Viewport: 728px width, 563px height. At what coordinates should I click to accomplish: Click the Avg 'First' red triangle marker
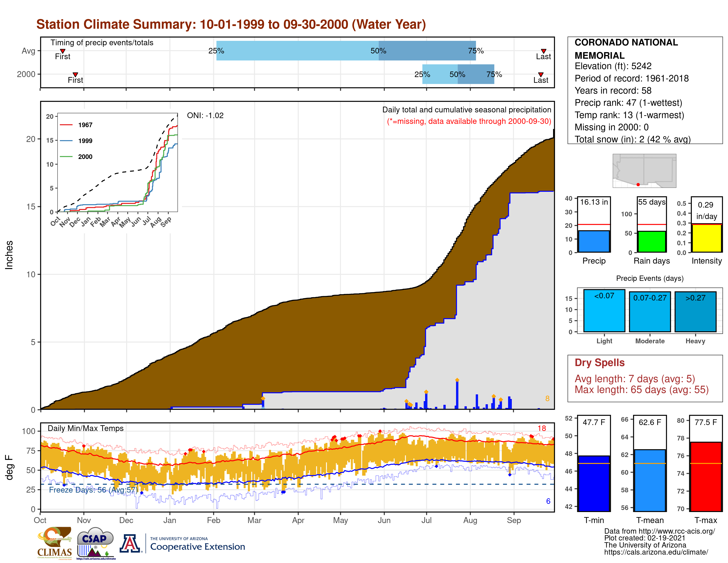point(62,51)
